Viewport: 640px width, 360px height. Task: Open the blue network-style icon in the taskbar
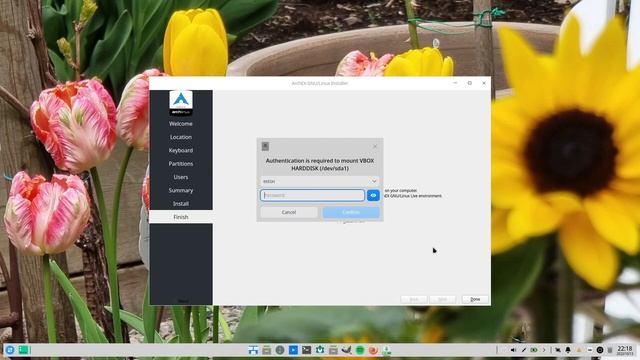(253, 350)
